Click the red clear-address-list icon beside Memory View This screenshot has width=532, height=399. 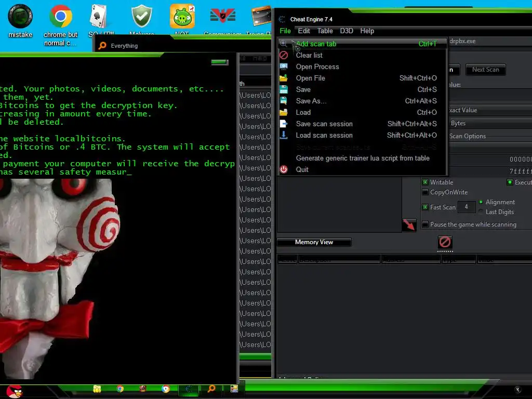445,242
